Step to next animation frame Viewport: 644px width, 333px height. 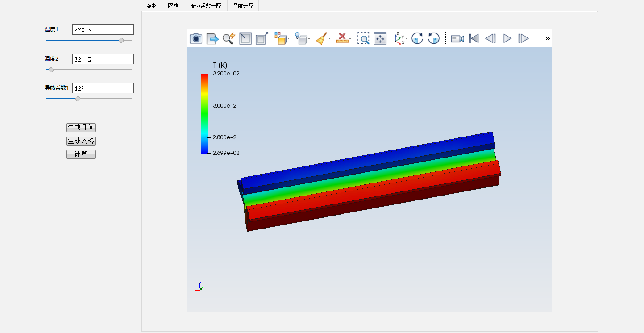point(523,38)
